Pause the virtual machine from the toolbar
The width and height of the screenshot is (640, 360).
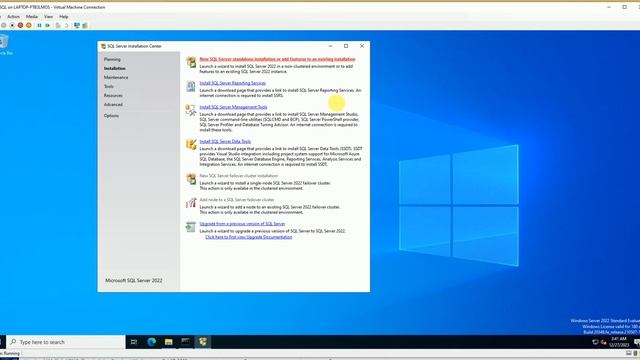click(x=39, y=25)
